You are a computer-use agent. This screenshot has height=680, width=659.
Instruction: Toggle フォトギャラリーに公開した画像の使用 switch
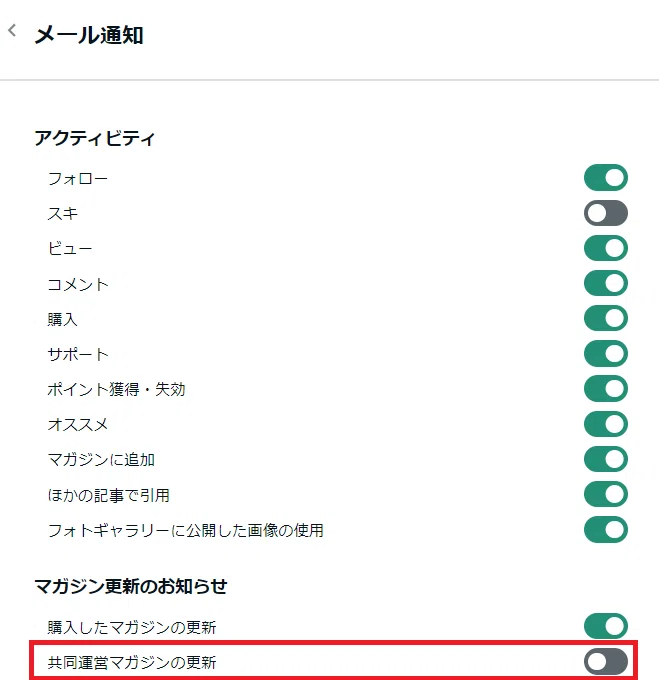coord(606,530)
